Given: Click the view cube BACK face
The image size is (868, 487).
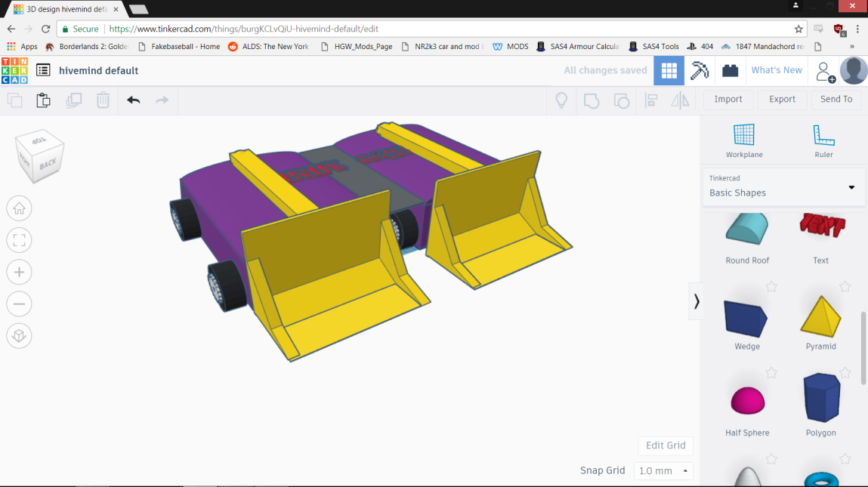Looking at the screenshot, I should point(48,164).
